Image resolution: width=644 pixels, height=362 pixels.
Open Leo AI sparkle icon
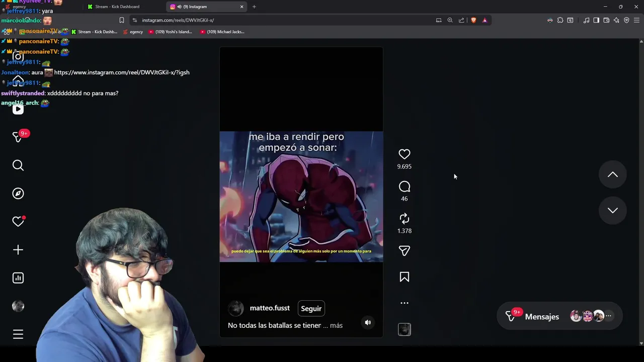point(616,20)
